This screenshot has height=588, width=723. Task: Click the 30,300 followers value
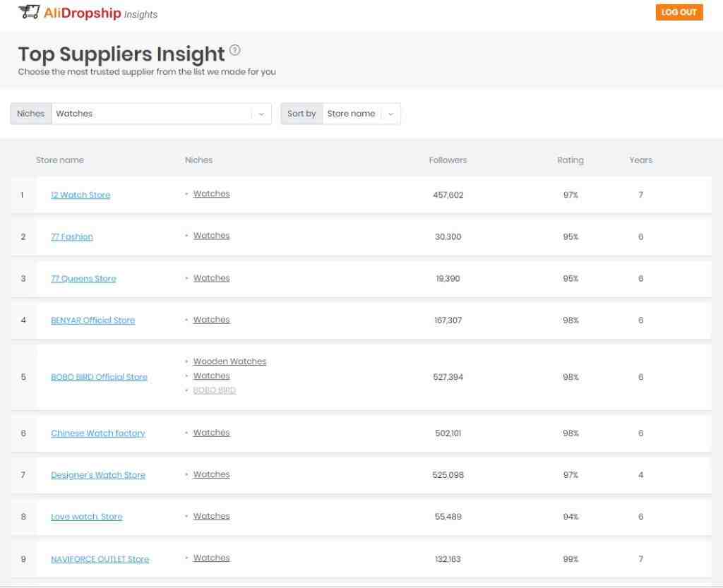(x=448, y=237)
